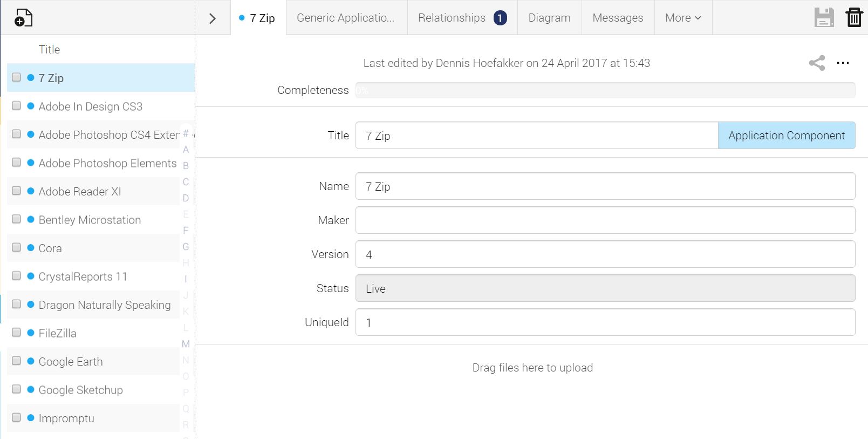Jump to letter M in index
Image resolution: width=868 pixels, height=439 pixels.
(186, 344)
